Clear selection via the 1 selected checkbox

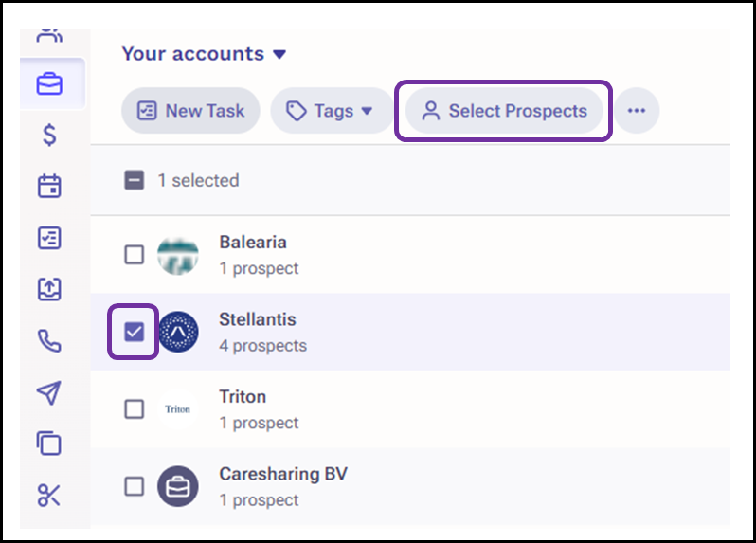[134, 180]
